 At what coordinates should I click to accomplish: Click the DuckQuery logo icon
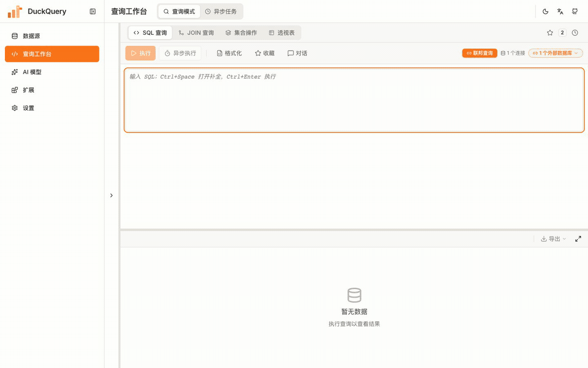pos(15,11)
